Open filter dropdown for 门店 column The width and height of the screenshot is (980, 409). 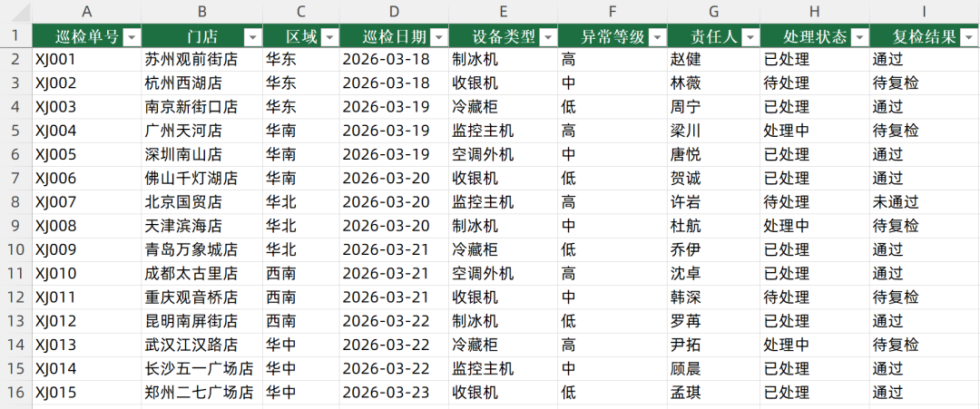252,37
